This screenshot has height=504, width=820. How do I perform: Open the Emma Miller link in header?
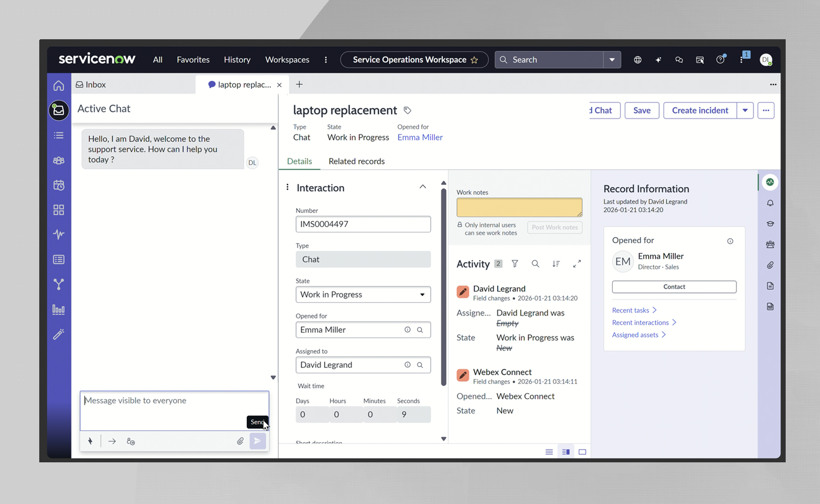(x=420, y=138)
